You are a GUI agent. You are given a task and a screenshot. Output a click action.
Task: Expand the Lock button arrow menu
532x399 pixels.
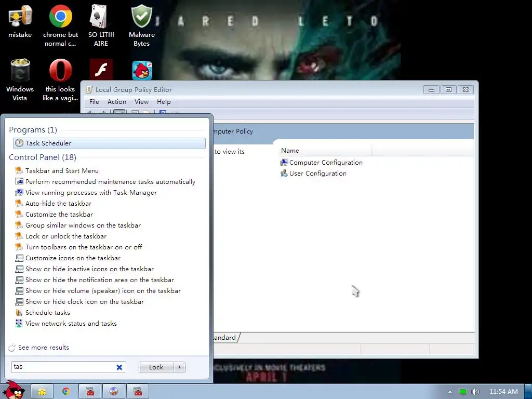tap(179, 367)
